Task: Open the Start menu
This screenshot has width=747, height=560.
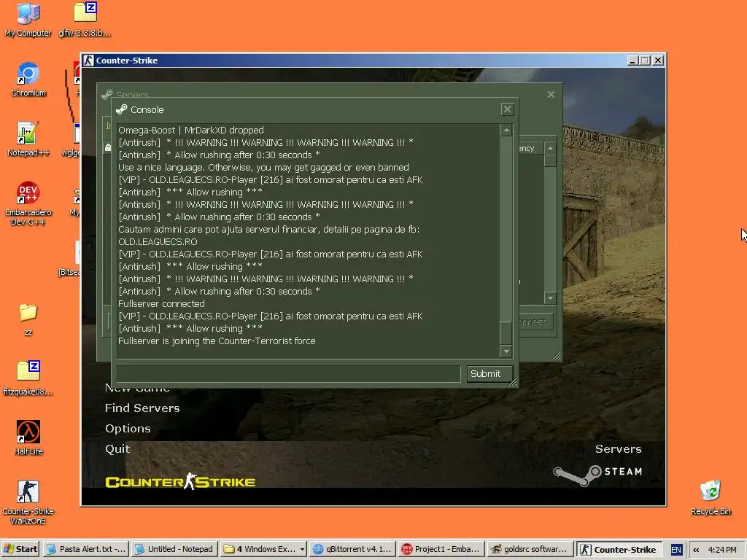Action: [x=20, y=549]
